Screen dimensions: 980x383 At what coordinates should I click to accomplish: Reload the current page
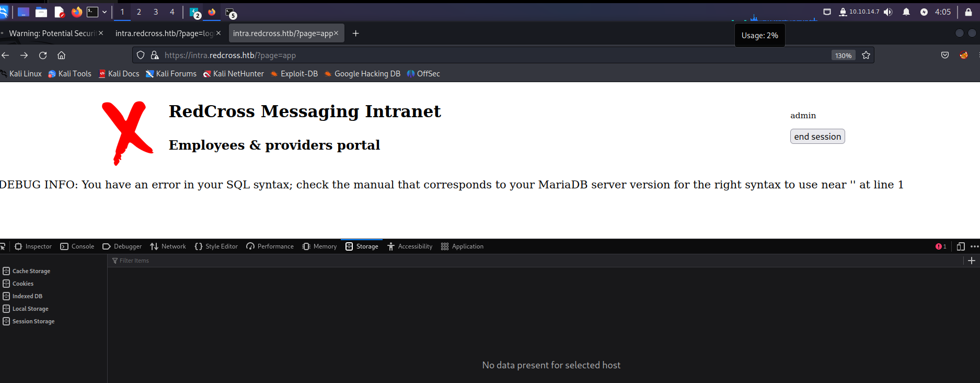43,55
